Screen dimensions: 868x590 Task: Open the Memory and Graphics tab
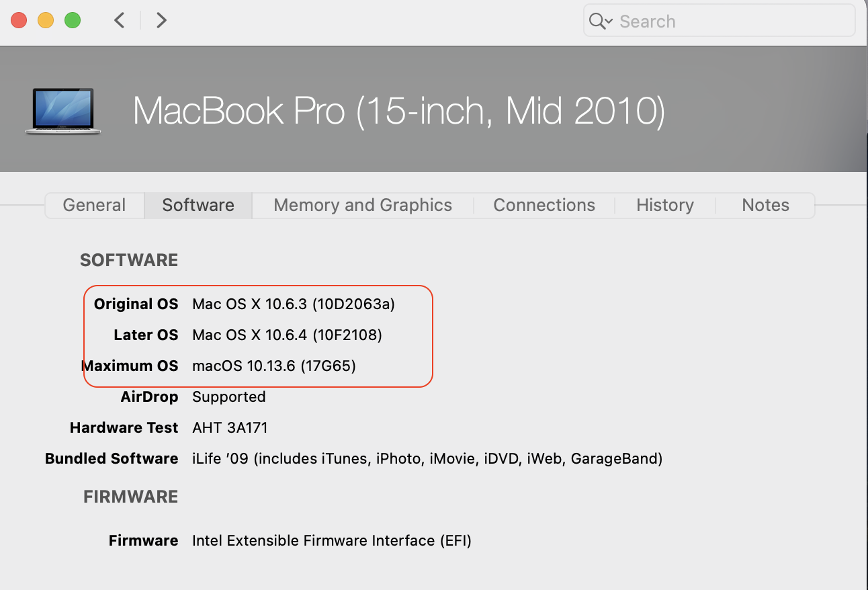(x=363, y=205)
